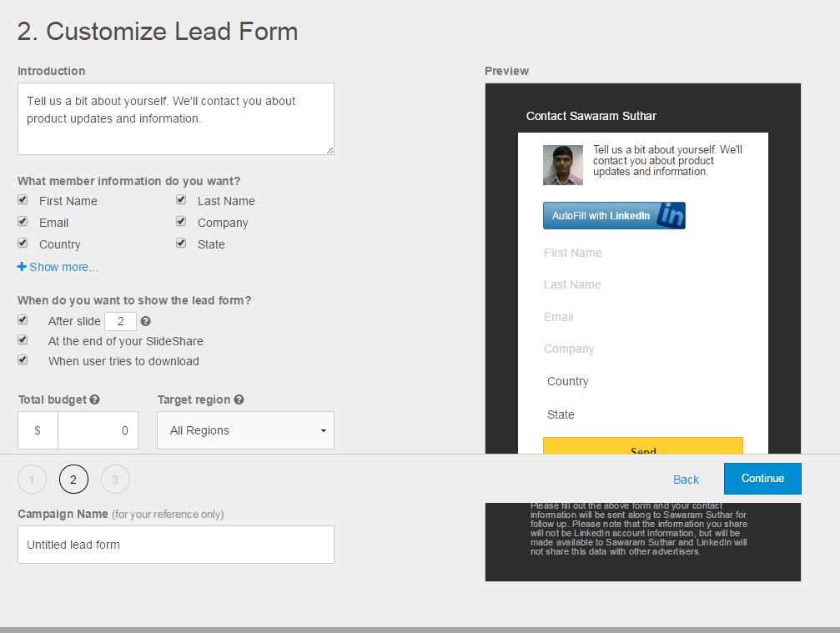
Task: Toggle the Company checkbox
Action: pos(181,221)
